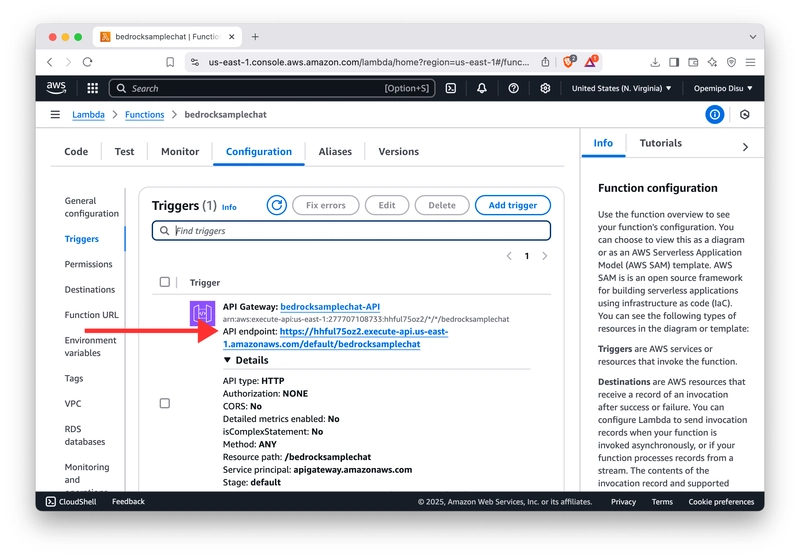
Task: Click the blue info circle icon
Action: click(714, 115)
